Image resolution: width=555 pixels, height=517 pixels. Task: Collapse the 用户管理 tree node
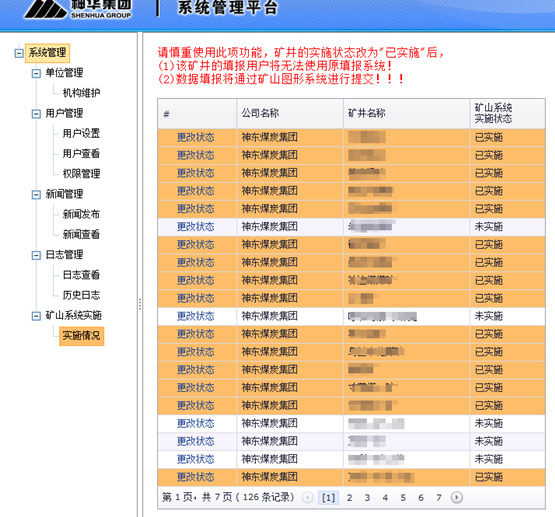click(x=36, y=114)
